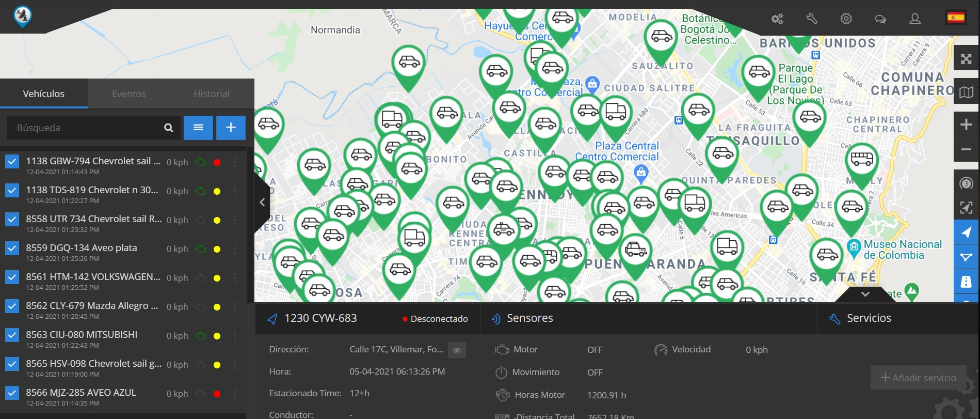The width and height of the screenshot is (980, 419).
Task: Click the chat messages icon
Action: pyautogui.click(x=880, y=19)
